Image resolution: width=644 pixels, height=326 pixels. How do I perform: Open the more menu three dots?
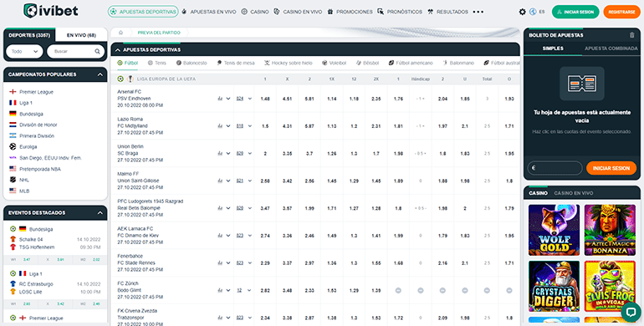pyautogui.click(x=478, y=12)
